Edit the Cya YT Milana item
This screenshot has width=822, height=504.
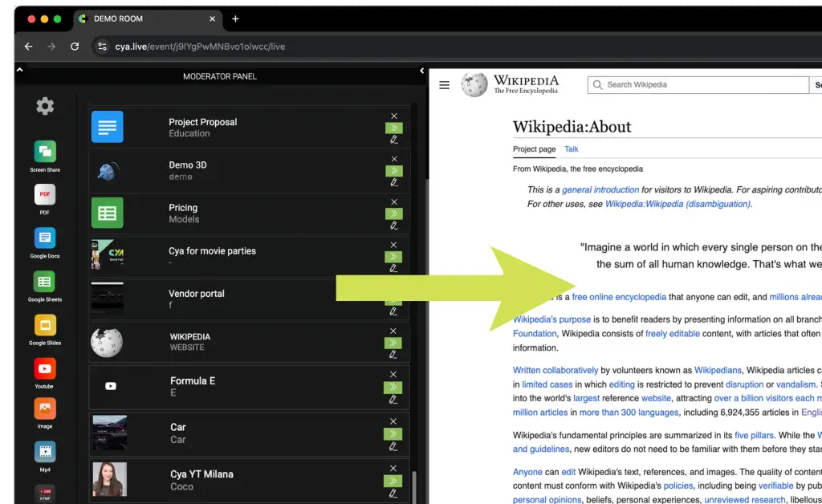393,493
